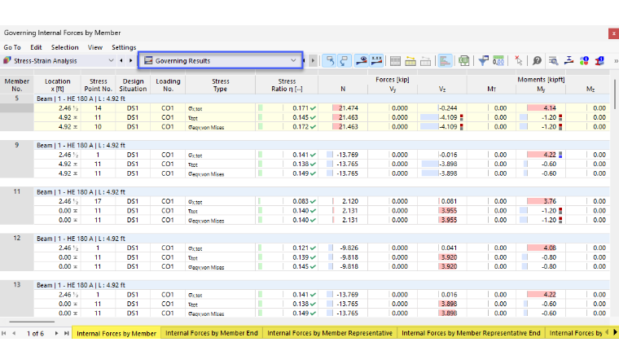Select Internal Forces by Member tab
619x364 pixels.
(116, 333)
